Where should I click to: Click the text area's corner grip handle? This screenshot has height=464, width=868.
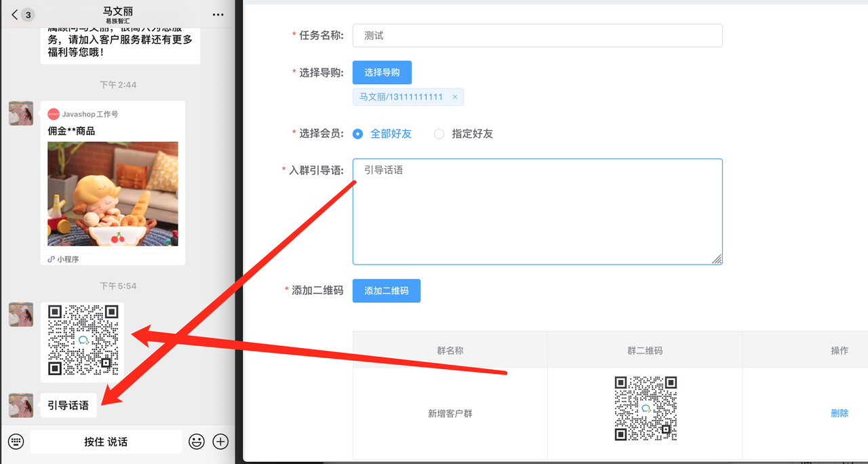pyautogui.click(x=717, y=258)
